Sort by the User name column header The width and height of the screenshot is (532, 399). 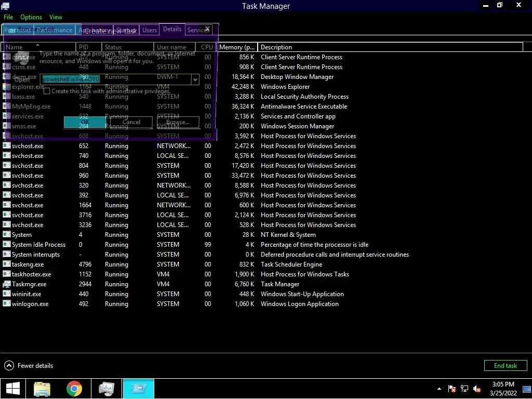(x=175, y=47)
